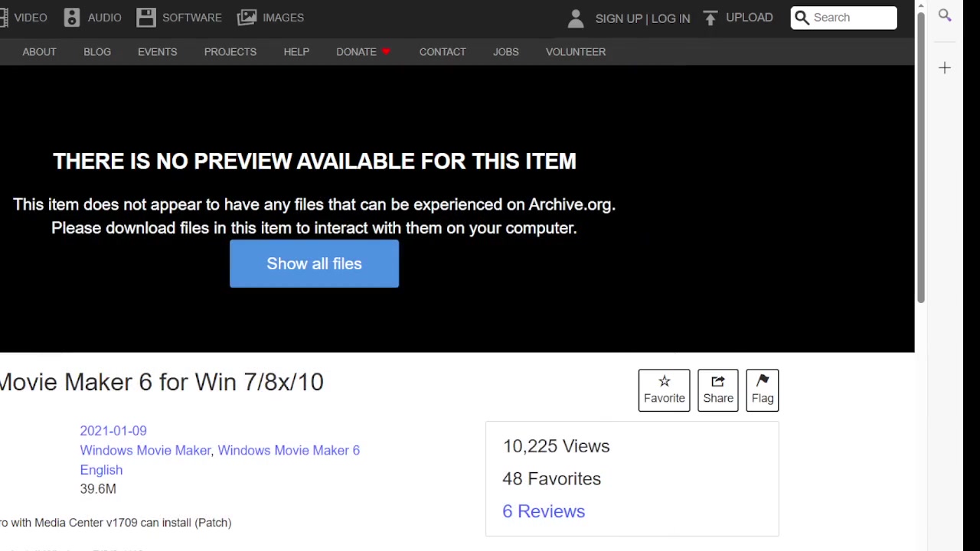Open the Software floppy disk icon
Viewport: 980px width, 551px height.
146,18
